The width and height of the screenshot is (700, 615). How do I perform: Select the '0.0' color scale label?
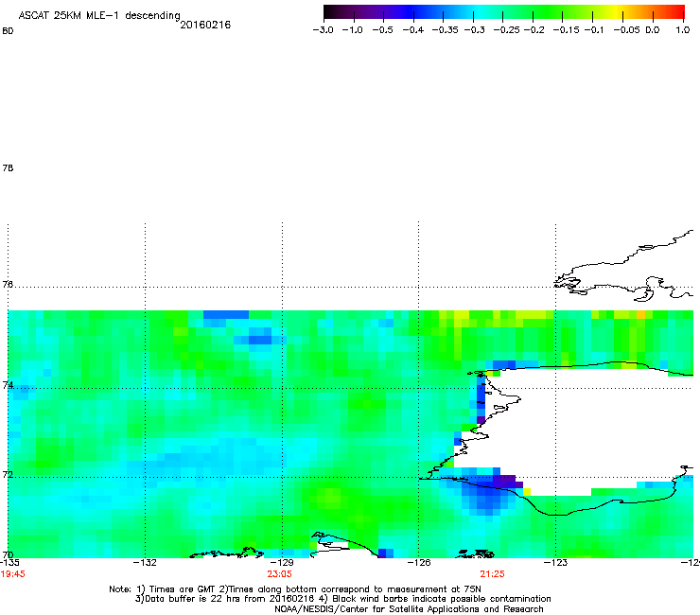tap(653, 30)
